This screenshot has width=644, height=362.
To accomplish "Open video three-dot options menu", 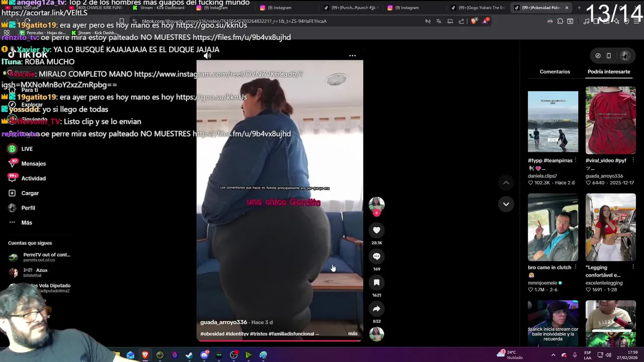I will coord(352,55).
